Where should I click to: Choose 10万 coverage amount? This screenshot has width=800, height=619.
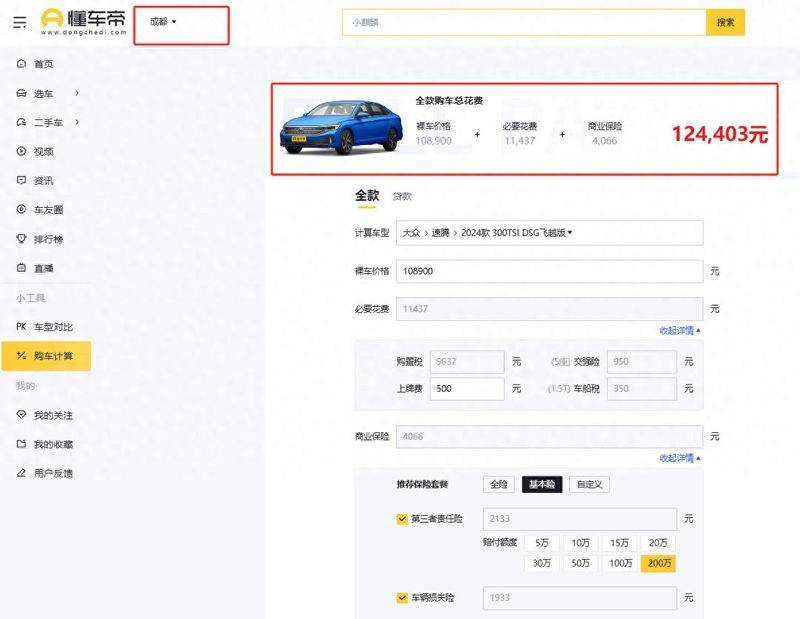(x=581, y=543)
